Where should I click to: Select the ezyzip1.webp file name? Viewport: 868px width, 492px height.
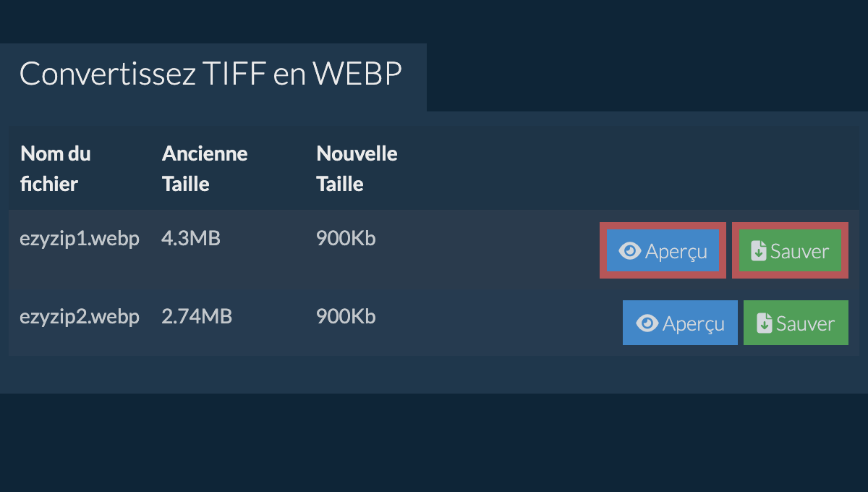pyautogui.click(x=80, y=239)
